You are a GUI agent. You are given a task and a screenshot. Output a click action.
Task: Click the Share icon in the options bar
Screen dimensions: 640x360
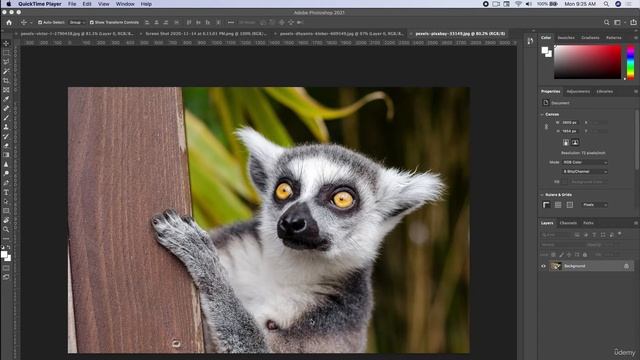coord(633,22)
